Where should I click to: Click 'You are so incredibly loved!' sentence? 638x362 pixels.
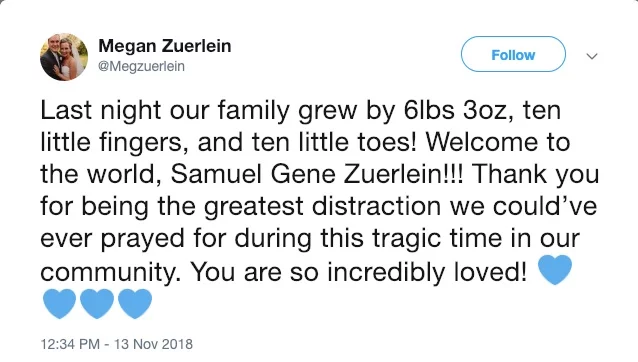click(x=359, y=272)
